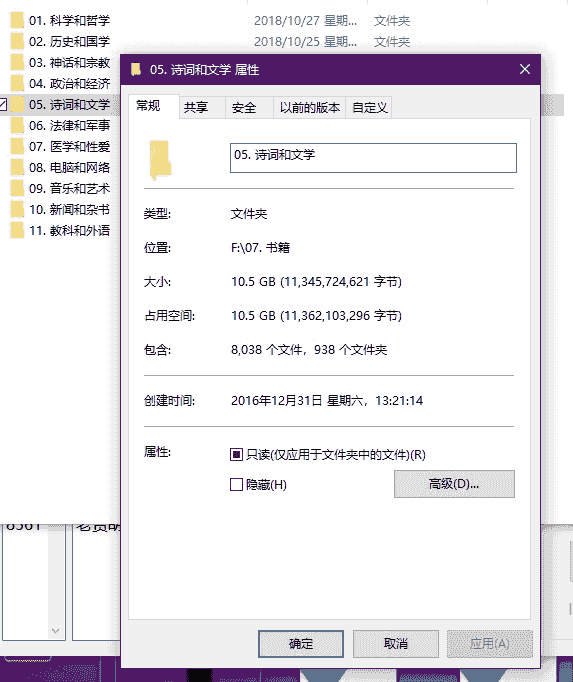Select the 02. 历史和国学 folder icon
Viewport: 573px width, 682px height.
[17, 41]
